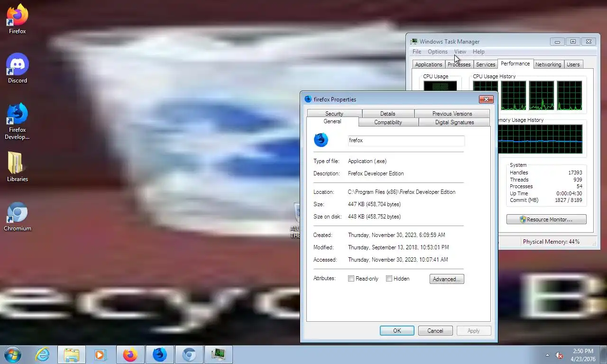Click the Advanced... attributes button
Image resolution: width=607 pixels, height=364 pixels.
tap(447, 279)
